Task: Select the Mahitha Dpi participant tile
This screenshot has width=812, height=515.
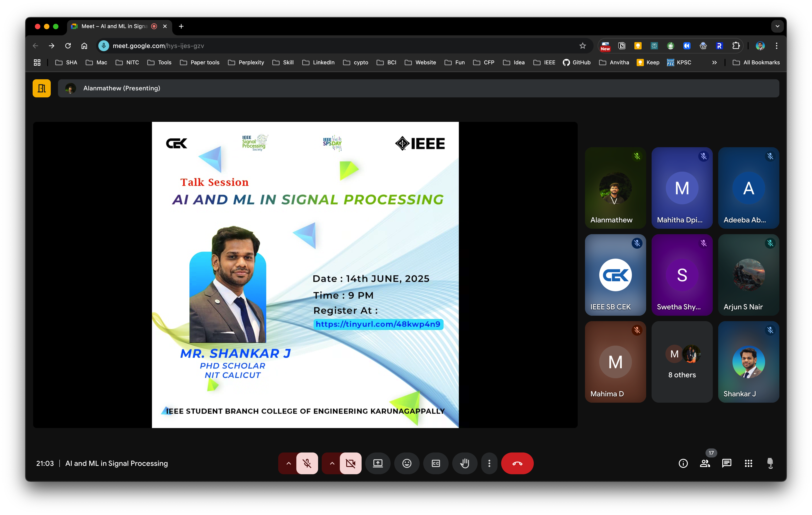Action: coord(682,188)
